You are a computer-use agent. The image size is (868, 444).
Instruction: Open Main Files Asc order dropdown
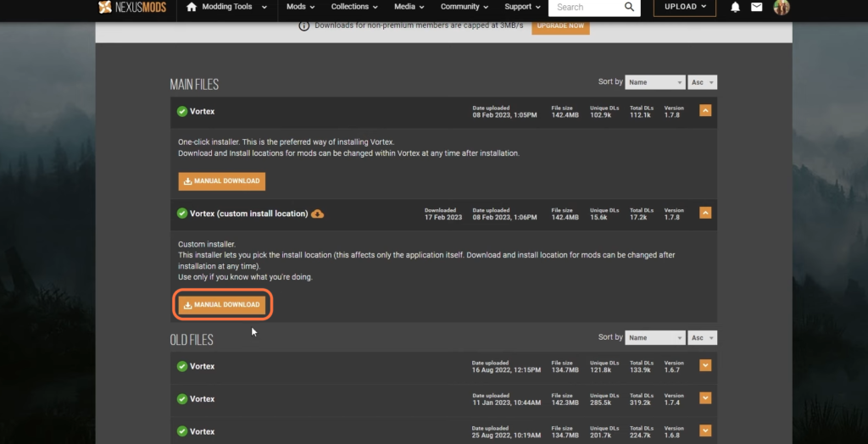703,82
